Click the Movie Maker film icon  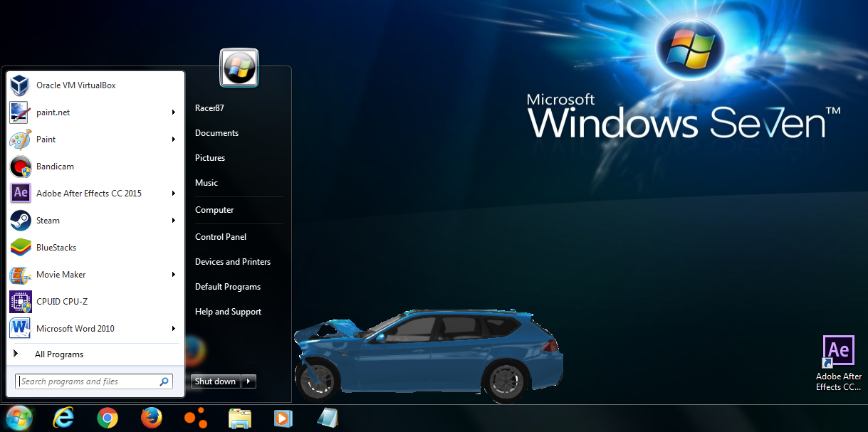21,275
